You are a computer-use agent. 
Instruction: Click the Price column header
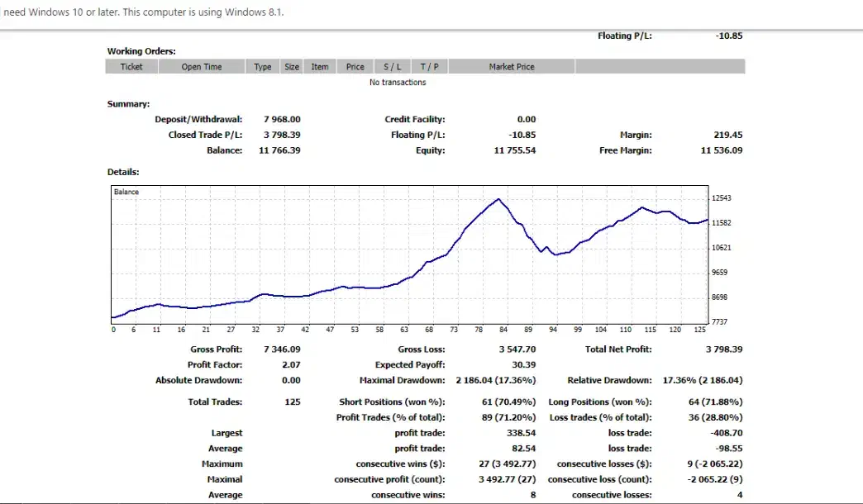[x=355, y=67]
